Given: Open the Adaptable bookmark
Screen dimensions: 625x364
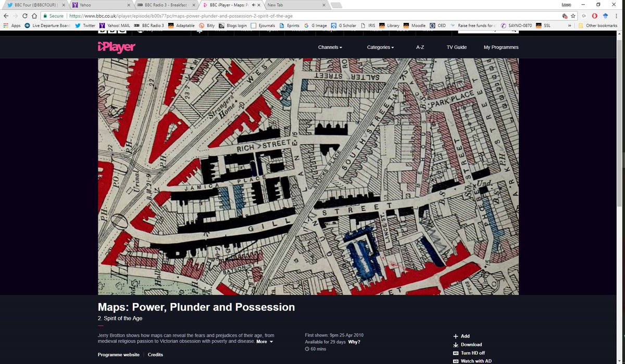Looking at the screenshot, I should 181,25.
